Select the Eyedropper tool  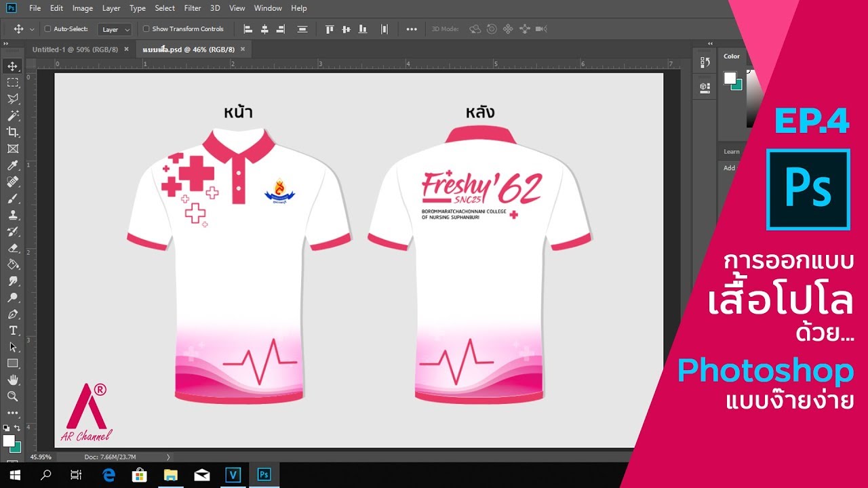pyautogui.click(x=13, y=165)
